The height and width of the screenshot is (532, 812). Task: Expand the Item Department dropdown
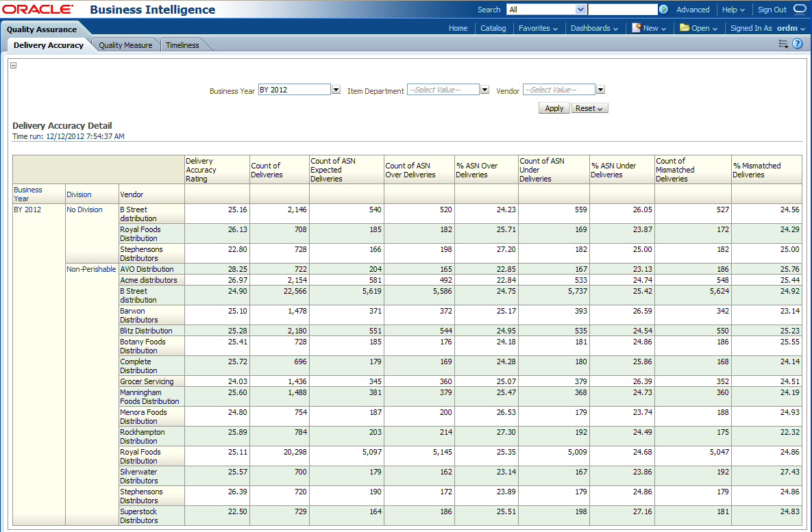(x=484, y=90)
